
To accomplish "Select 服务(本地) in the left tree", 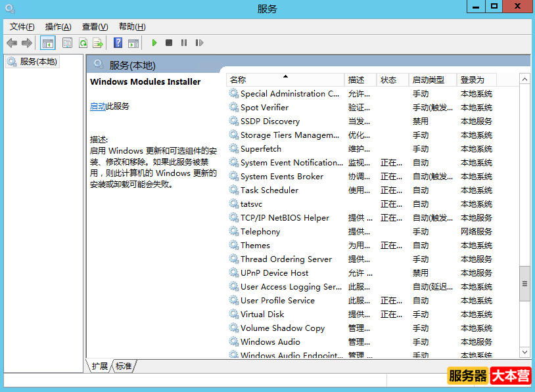I will pyautogui.click(x=32, y=62).
